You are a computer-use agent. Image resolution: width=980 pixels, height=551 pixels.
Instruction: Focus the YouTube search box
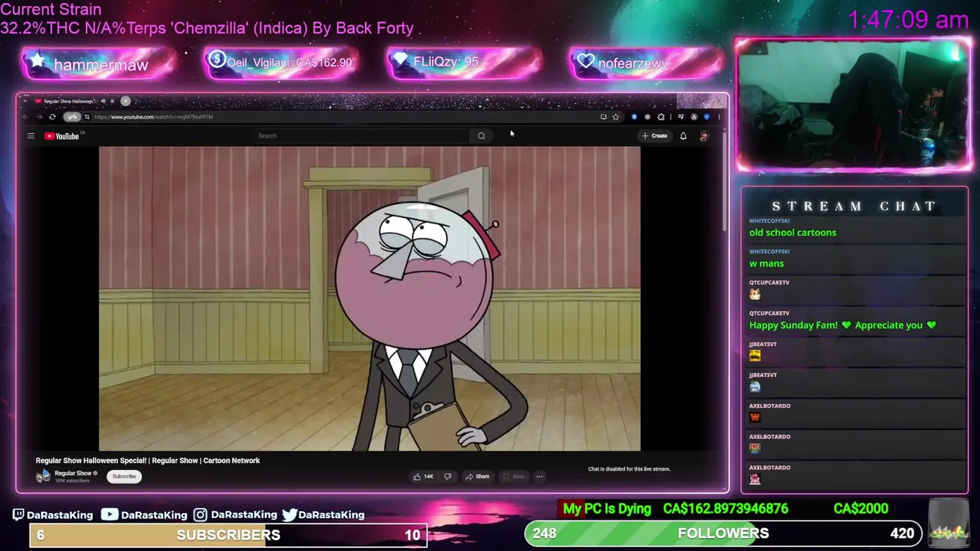tap(361, 135)
